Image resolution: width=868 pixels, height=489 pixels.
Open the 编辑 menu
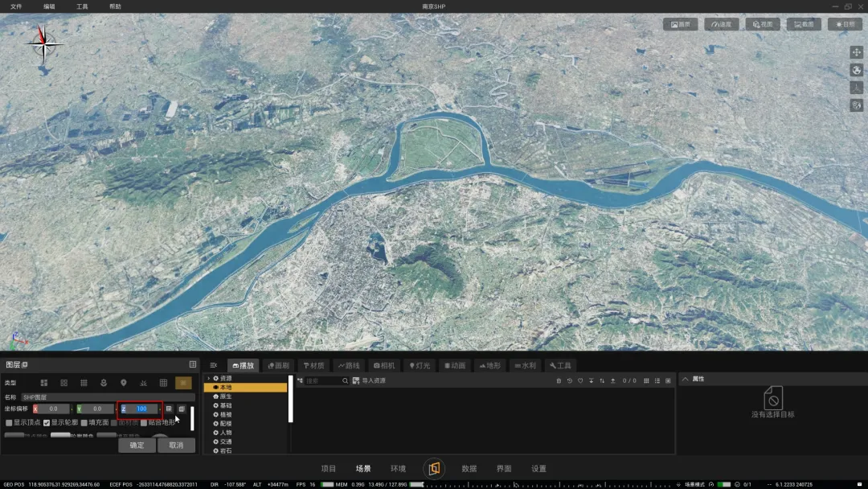49,6
